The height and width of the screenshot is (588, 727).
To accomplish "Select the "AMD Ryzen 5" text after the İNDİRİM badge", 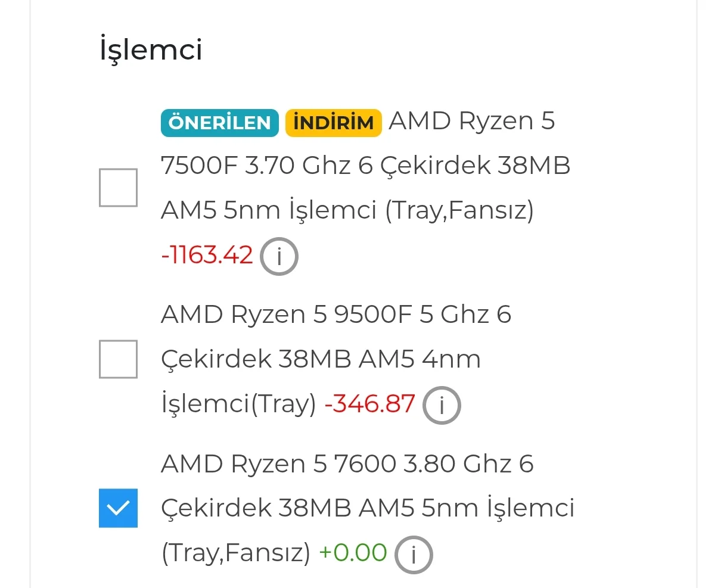I will point(472,121).
